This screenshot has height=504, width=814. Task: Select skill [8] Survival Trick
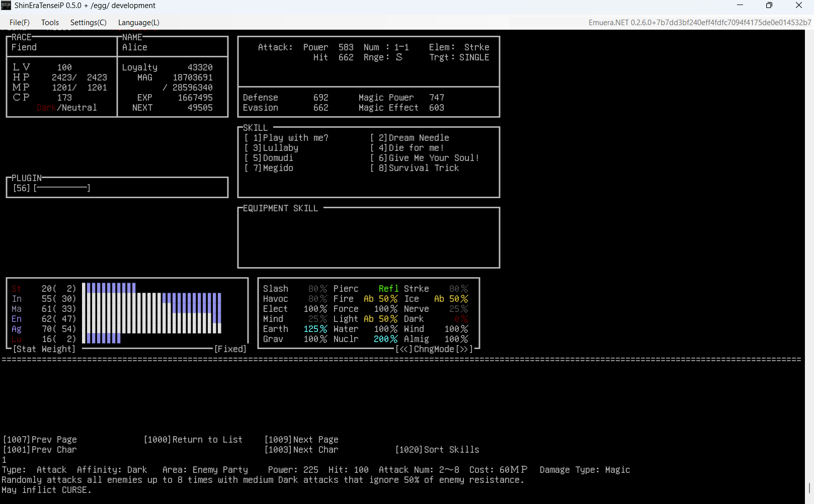point(414,168)
